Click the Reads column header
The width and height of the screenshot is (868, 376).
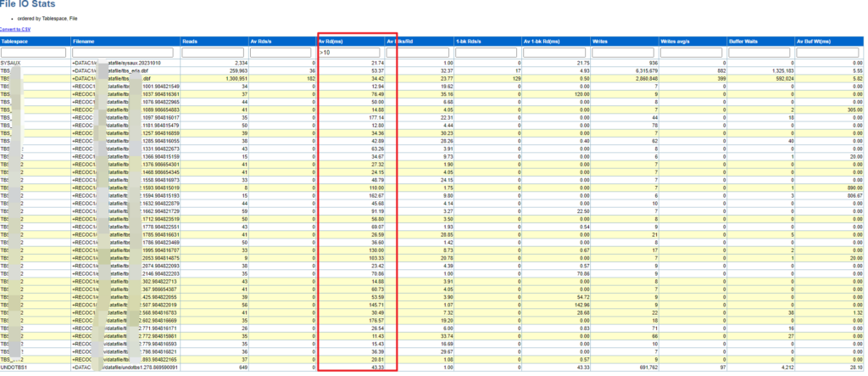(x=214, y=41)
